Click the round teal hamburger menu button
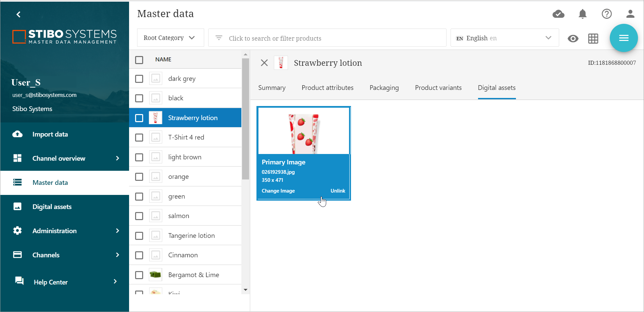Image resolution: width=644 pixels, height=312 pixels. click(x=624, y=38)
